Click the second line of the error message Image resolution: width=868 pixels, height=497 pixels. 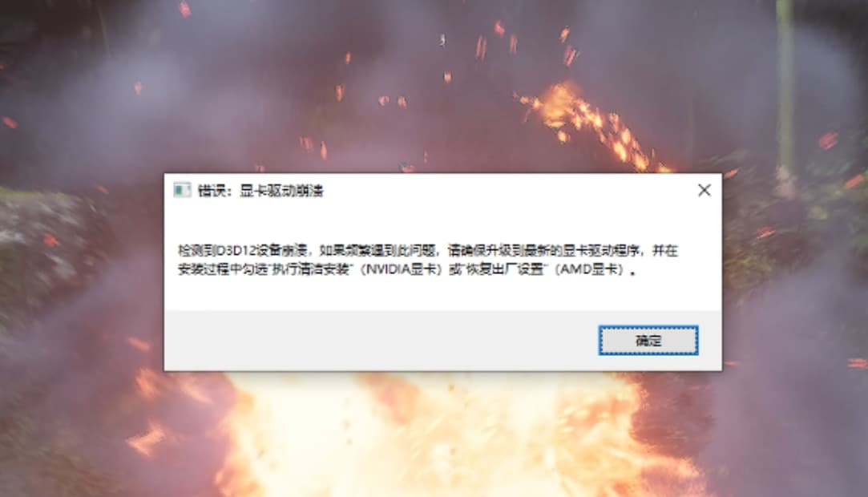coord(407,269)
